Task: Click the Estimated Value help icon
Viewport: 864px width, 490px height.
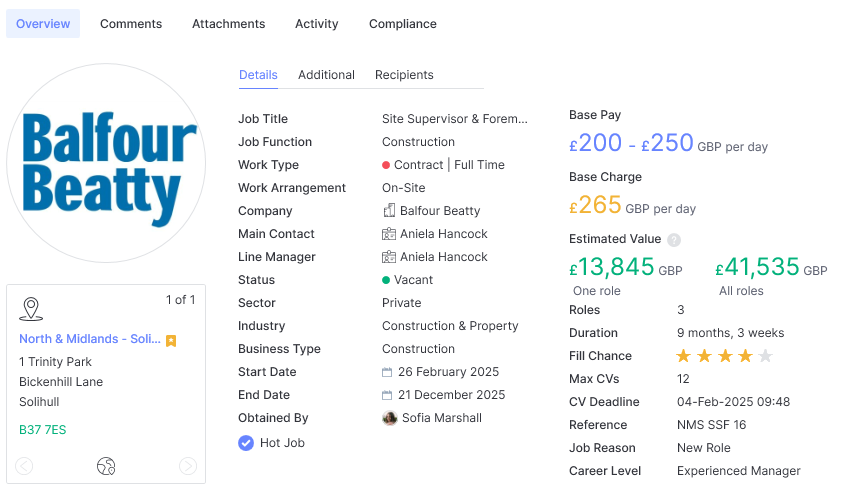Action: click(674, 240)
